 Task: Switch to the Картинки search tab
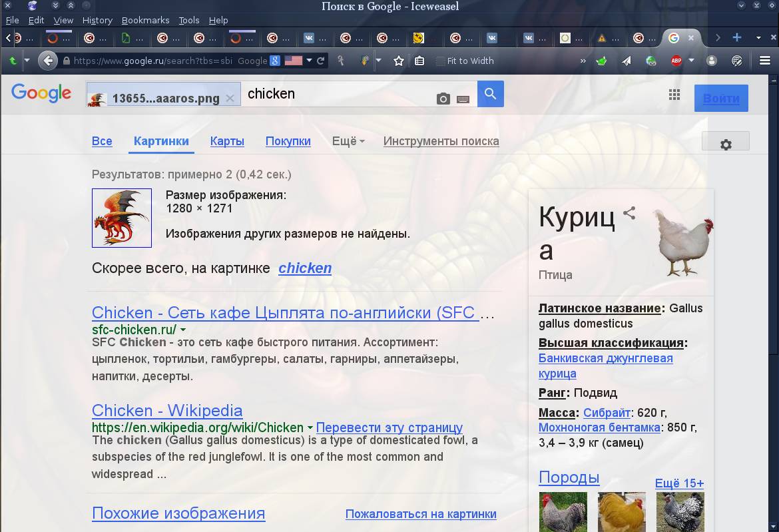(x=161, y=141)
